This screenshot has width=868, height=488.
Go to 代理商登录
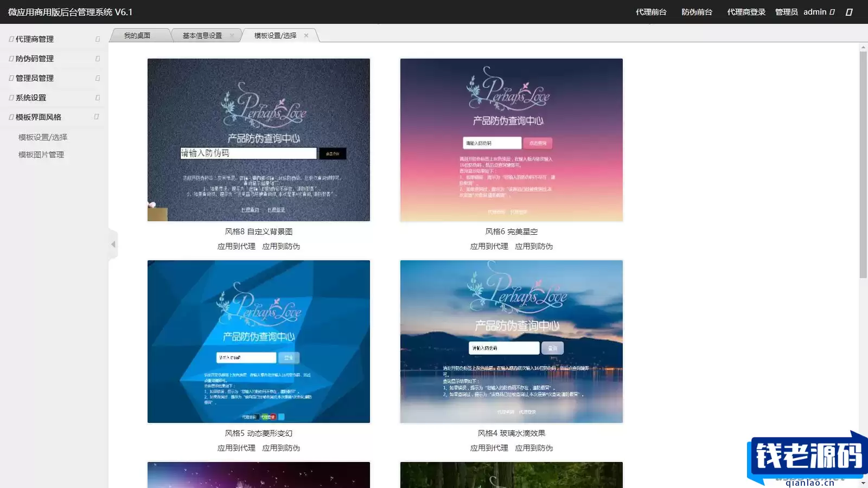click(746, 12)
